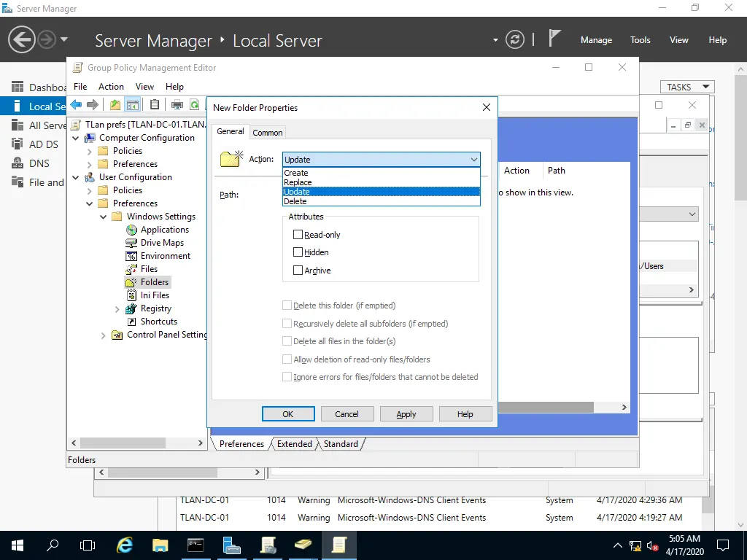Enable the Archive attribute checkbox

(298, 270)
